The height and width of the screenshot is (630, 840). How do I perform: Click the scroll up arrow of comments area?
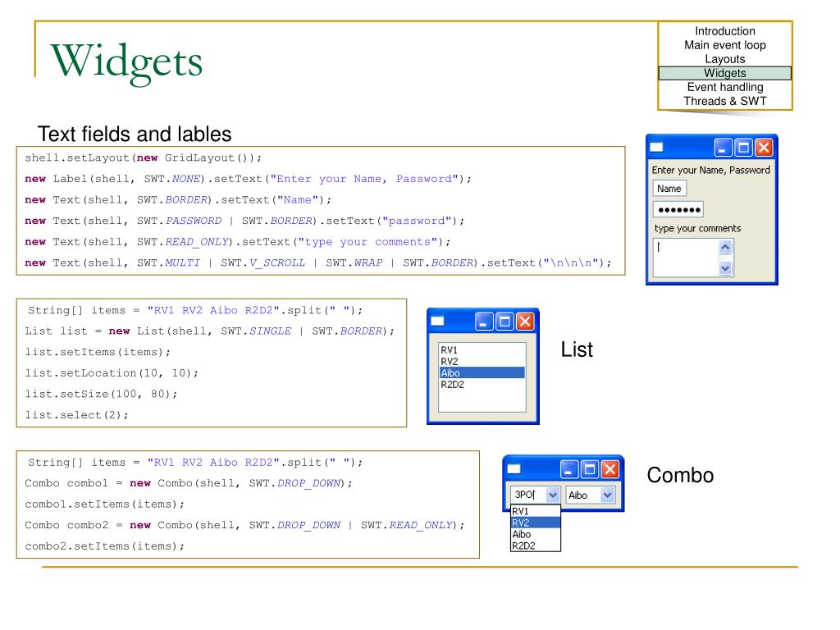coord(725,247)
